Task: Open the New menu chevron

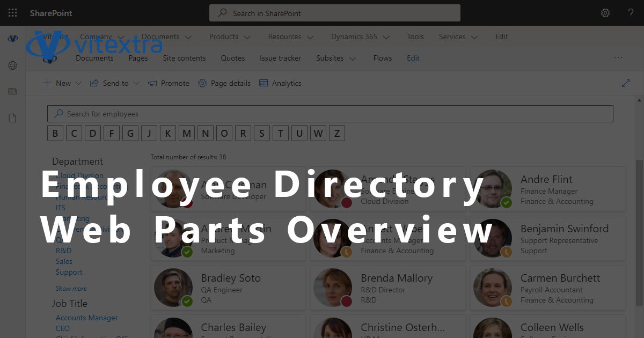Action: [x=78, y=83]
